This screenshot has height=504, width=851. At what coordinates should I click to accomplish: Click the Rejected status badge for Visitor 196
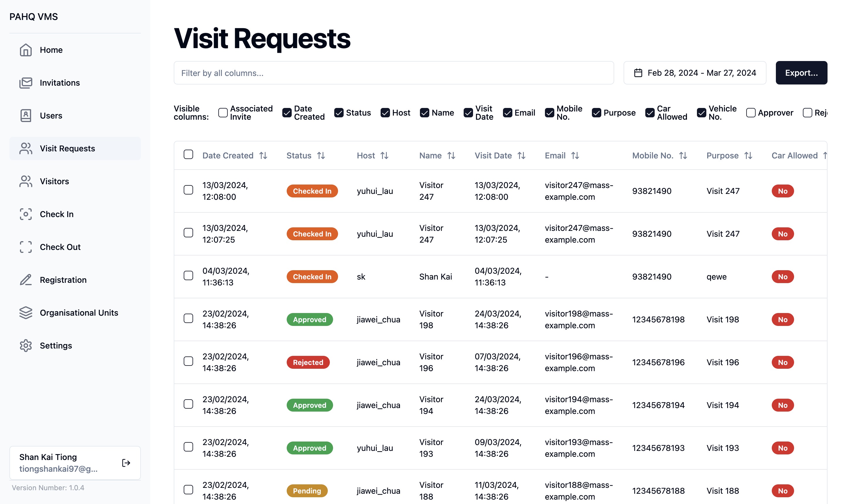[x=308, y=362]
